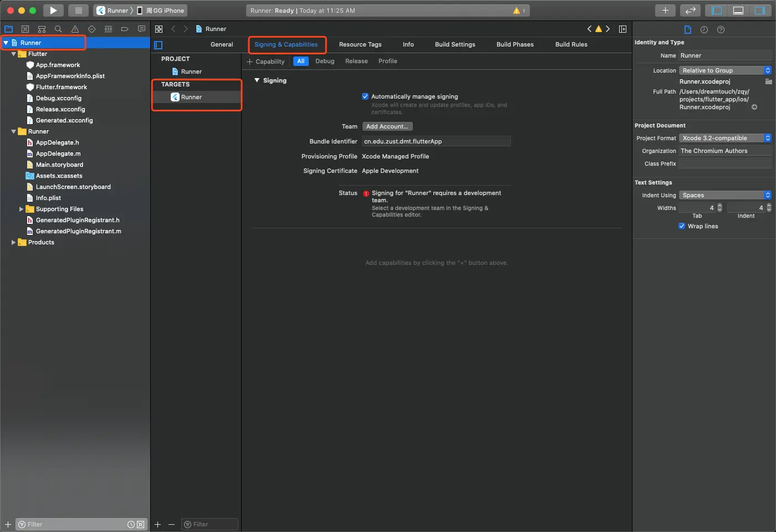This screenshot has width=776, height=532.
Task: Show the File inspector
Action: tap(688, 29)
